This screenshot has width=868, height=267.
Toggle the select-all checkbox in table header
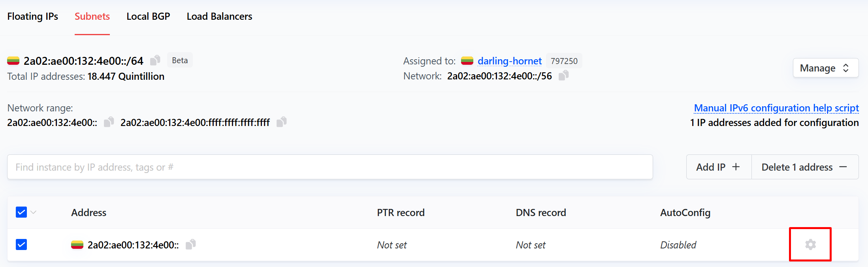[21, 212]
